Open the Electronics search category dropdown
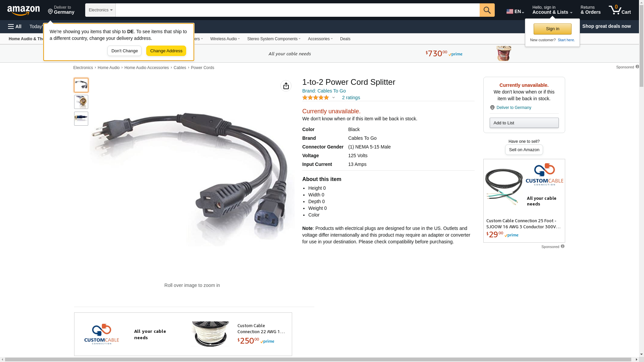Image resolution: width=644 pixels, height=362 pixels. [x=100, y=10]
